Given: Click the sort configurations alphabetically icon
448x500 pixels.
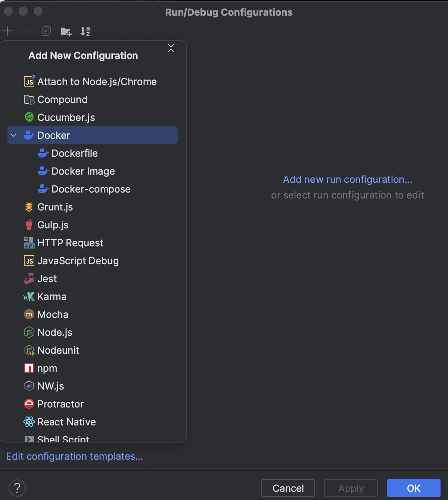Looking at the screenshot, I should point(85,32).
